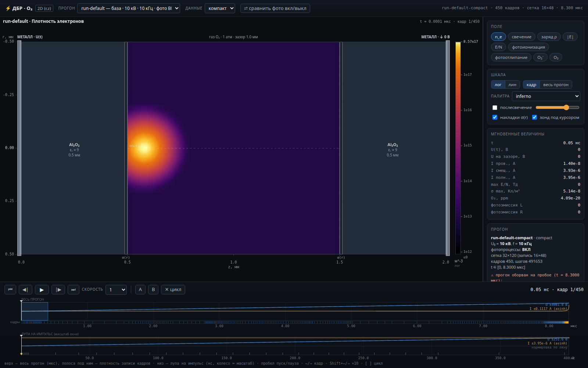This screenshot has height=368, width=588.
Task: Set loop marker B
Action: click(153, 290)
